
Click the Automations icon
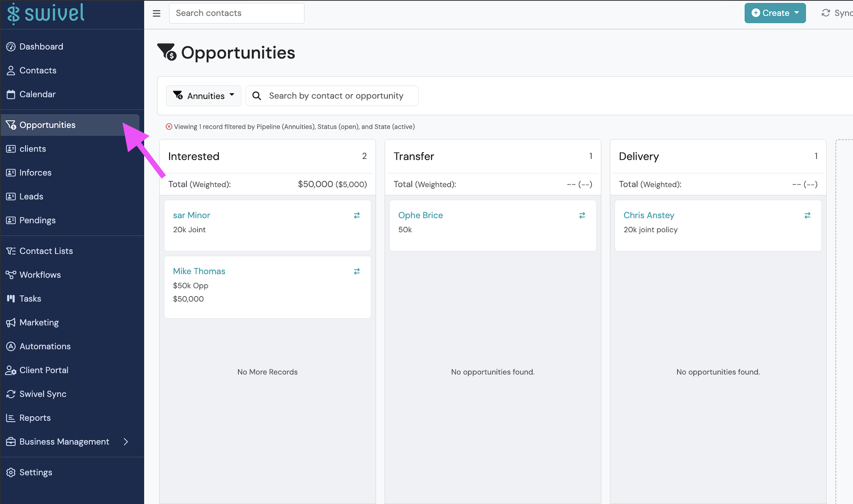tap(11, 346)
